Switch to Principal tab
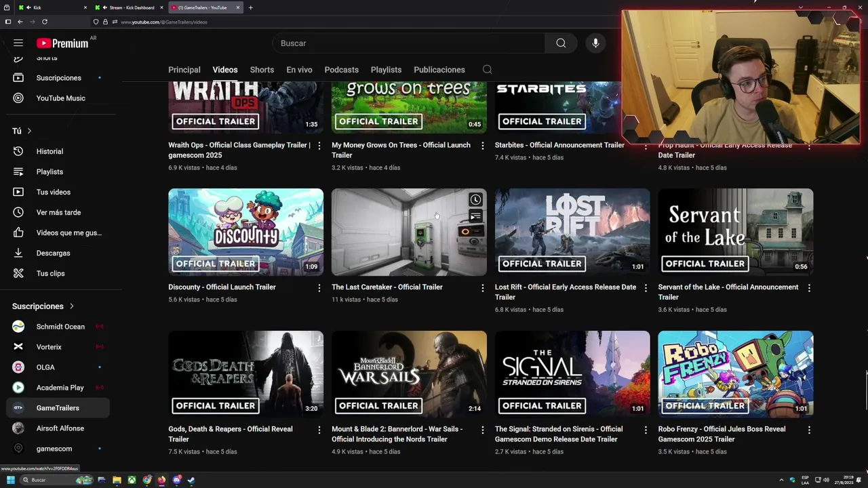This screenshot has height=488, width=868. tap(184, 70)
